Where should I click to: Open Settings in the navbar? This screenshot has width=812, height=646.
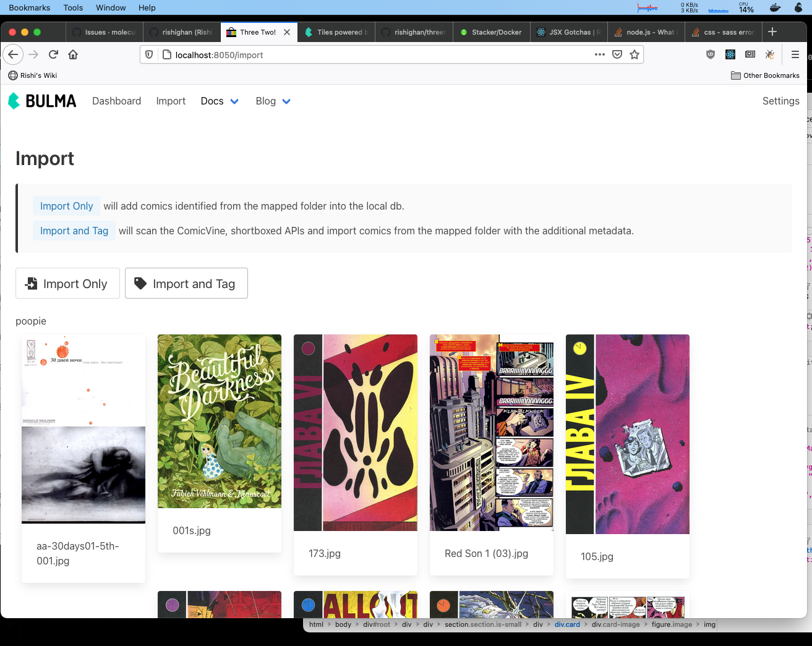click(780, 101)
